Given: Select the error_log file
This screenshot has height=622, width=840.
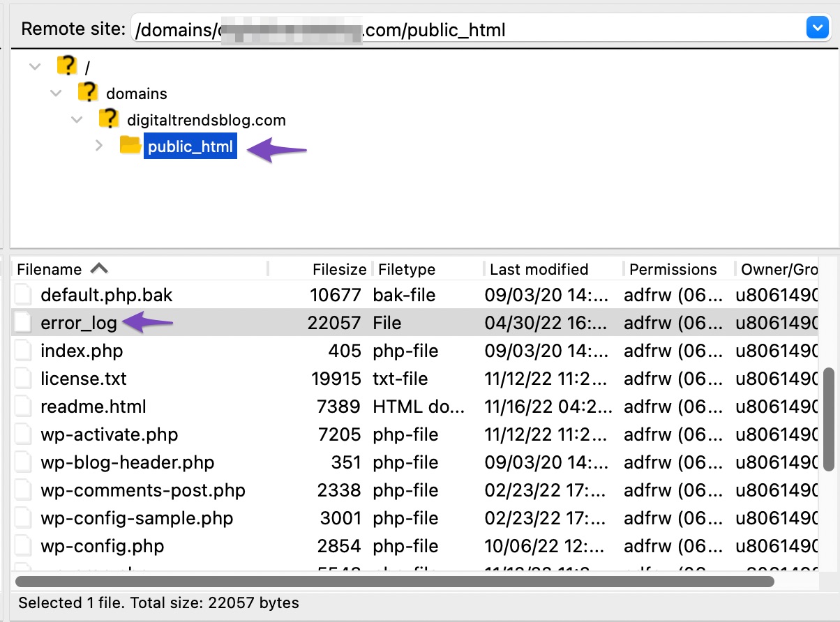Looking at the screenshot, I should coord(79,322).
